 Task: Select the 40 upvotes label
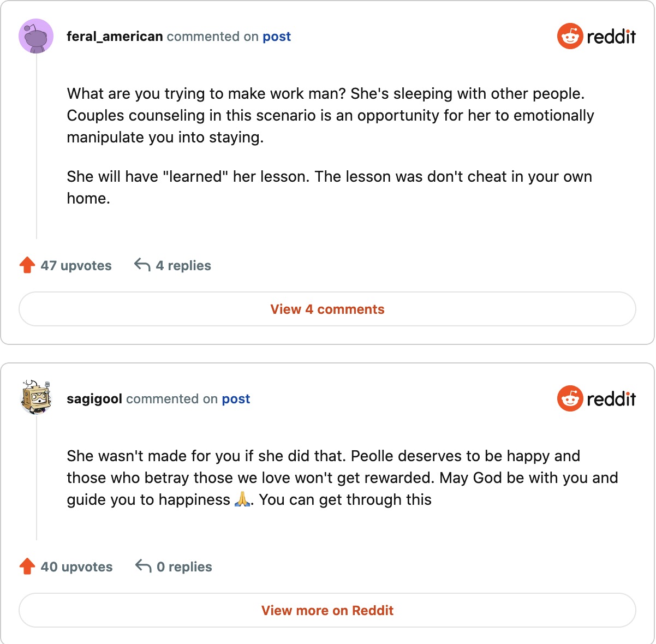(76, 567)
